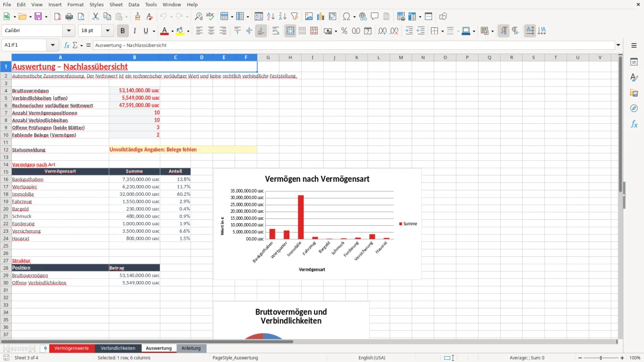Expand the Name Box A1:F1 dropdown
The image size is (644, 362).
[x=53, y=45]
